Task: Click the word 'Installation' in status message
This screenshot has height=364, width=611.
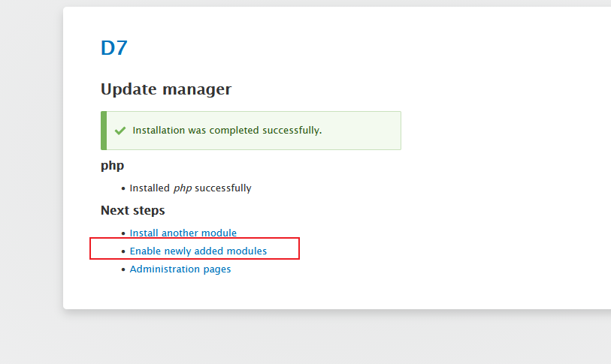Action: [x=159, y=131]
